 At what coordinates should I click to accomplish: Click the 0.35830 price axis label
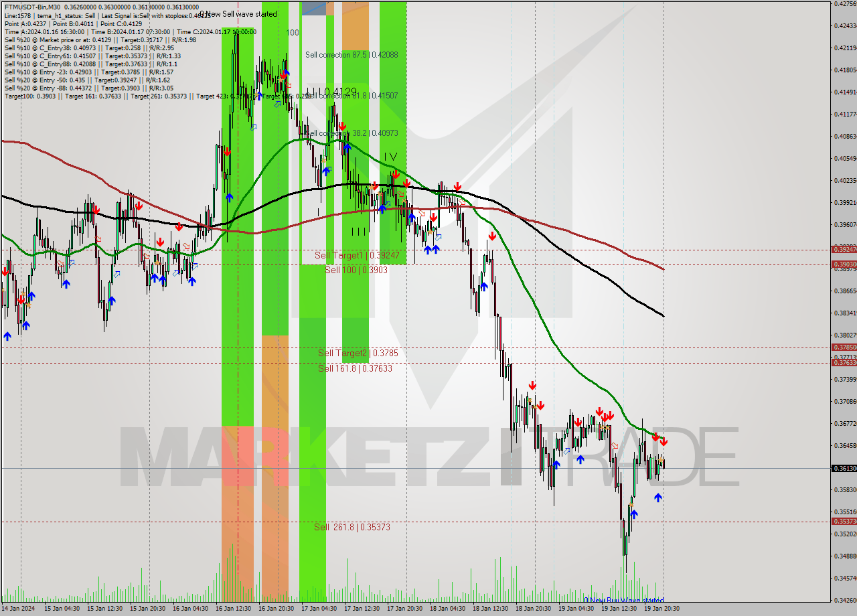(x=845, y=489)
